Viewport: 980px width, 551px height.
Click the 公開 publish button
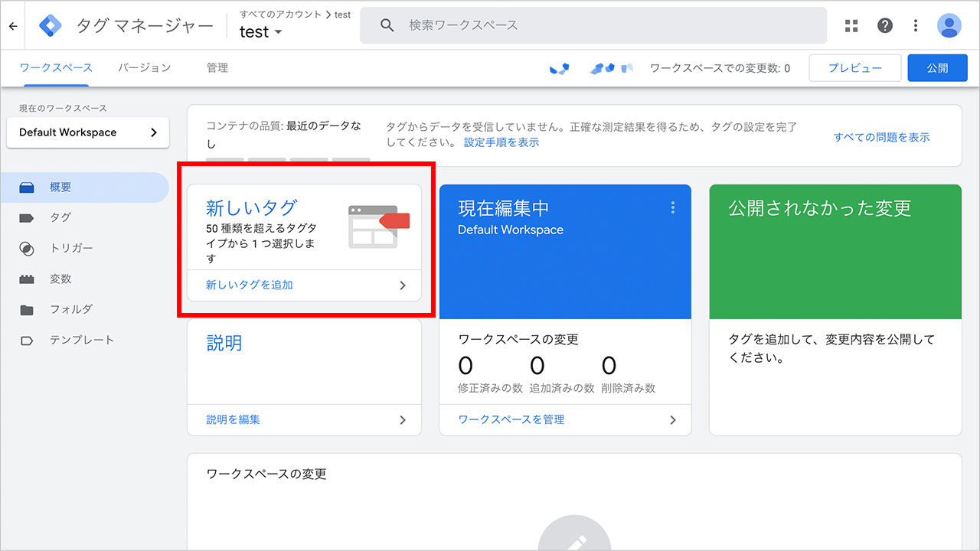937,67
